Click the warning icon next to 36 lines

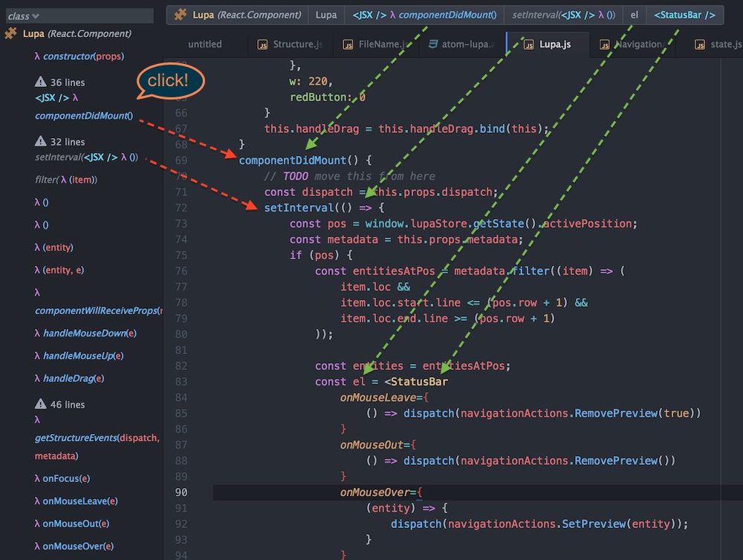[41, 82]
